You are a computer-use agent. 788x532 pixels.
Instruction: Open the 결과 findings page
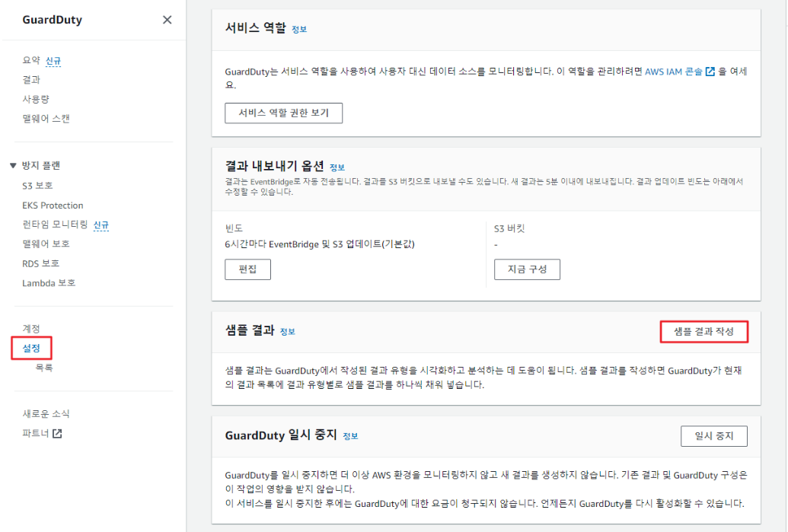[x=31, y=80]
